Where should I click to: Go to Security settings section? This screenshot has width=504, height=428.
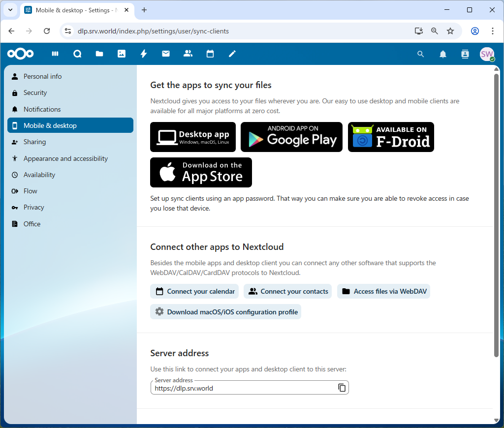click(35, 93)
